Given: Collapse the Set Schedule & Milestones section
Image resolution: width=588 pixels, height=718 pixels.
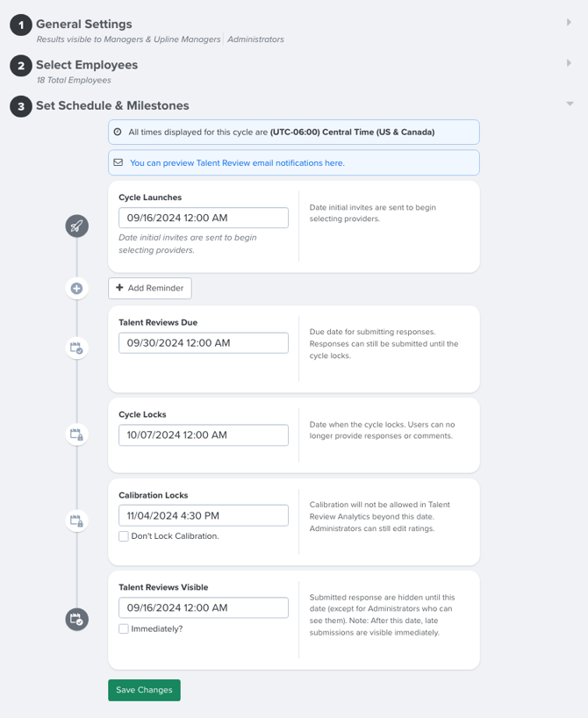Looking at the screenshot, I should click(x=570, y=104).
